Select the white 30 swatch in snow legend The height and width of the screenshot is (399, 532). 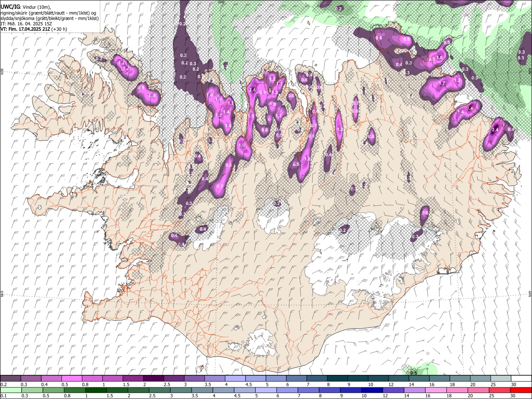(x=521, y=378)
